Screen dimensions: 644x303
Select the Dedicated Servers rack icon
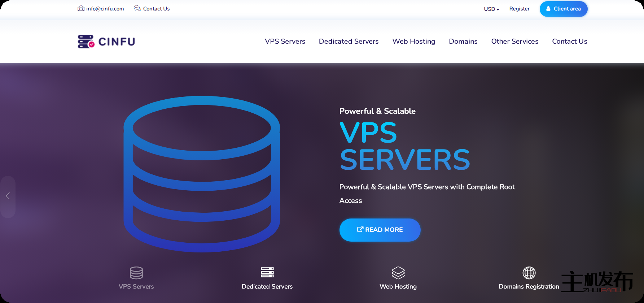pyautogui.click(x=267, y=272)
